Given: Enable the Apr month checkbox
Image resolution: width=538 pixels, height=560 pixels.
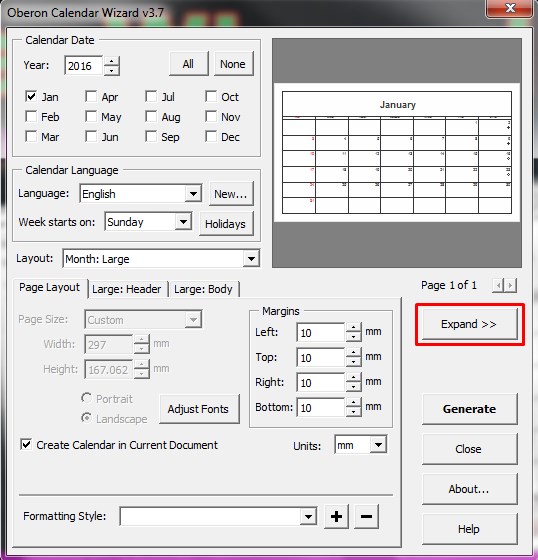Looking at the screenshot, I should pos(91,96).
